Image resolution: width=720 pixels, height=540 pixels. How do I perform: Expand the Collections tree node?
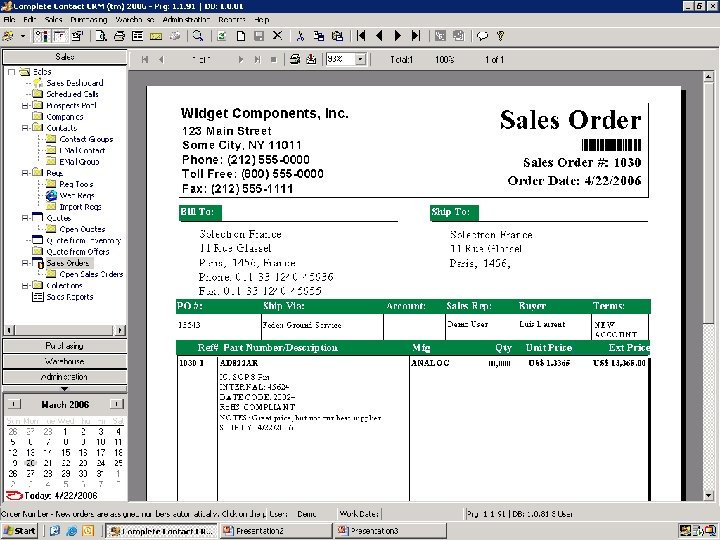coord(25,286)
